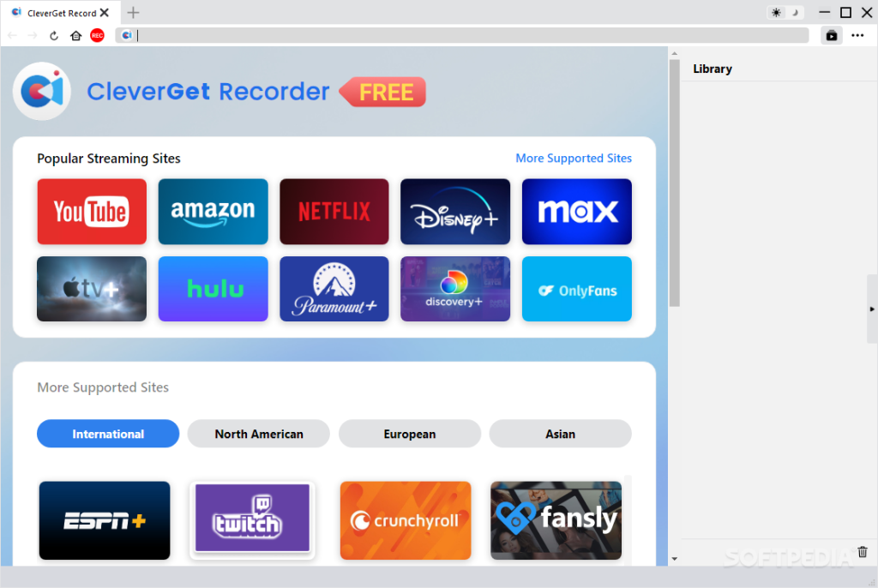Open the Max tile
This screenshot has width=878, height=588.
[577, 212]
